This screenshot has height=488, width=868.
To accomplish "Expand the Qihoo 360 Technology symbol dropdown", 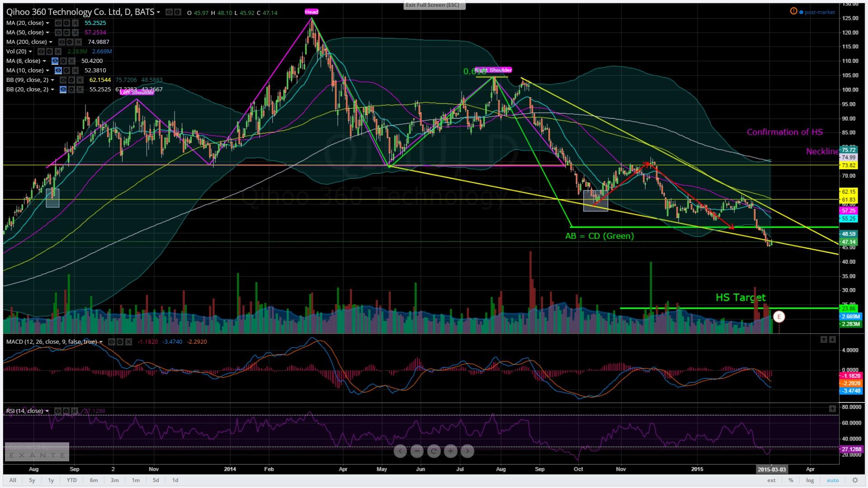I will coord(158,12).
